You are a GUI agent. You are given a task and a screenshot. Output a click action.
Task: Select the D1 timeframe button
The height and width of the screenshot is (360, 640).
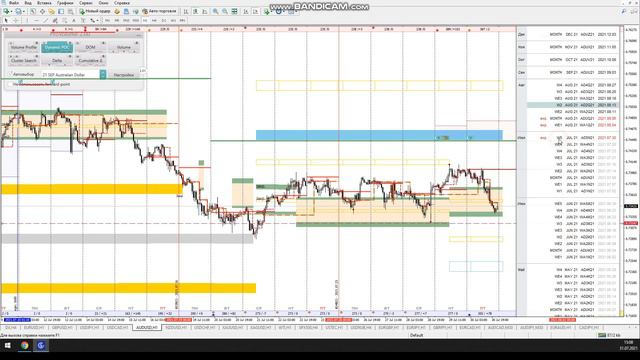point(164,20)
